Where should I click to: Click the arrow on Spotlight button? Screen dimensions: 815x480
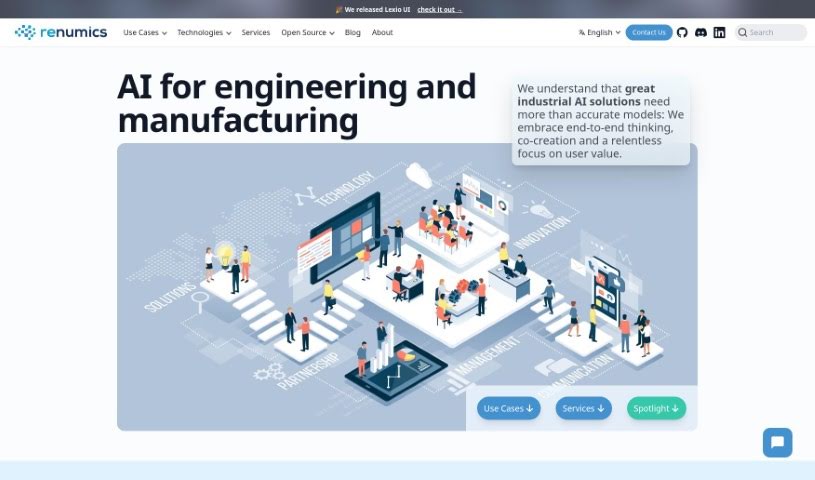coord(676,408)
